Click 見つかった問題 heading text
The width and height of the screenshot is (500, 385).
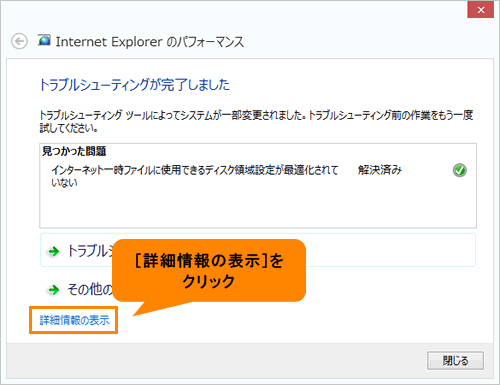coord(74,151)
